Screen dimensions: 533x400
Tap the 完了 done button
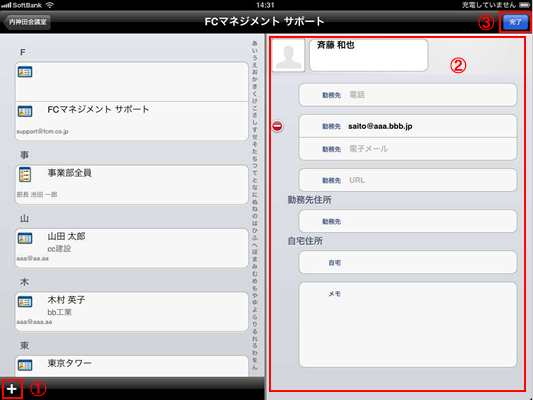pyautogui.click(x=515, y=22)
